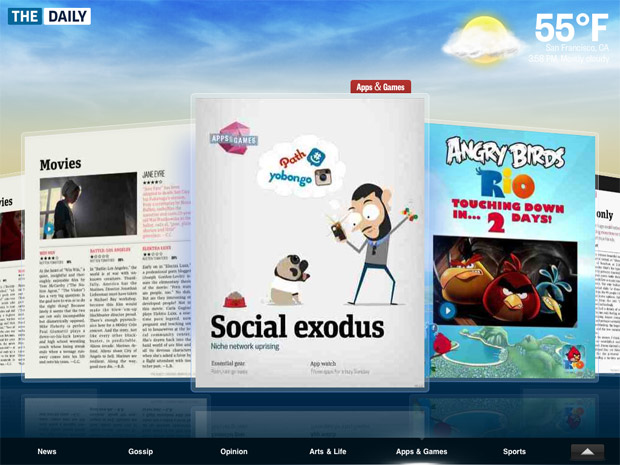Go to the Gossip section
This screenshot has width=620, height=465.
click(140, 451)
